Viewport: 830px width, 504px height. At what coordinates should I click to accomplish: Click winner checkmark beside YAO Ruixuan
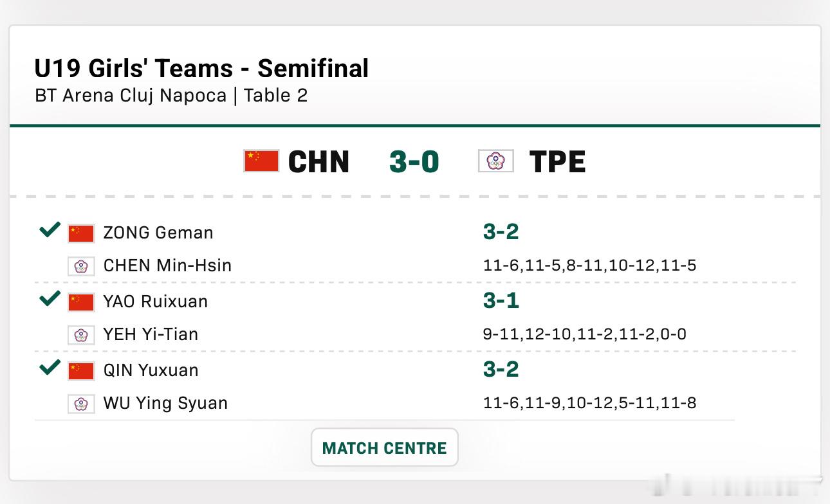50,299
